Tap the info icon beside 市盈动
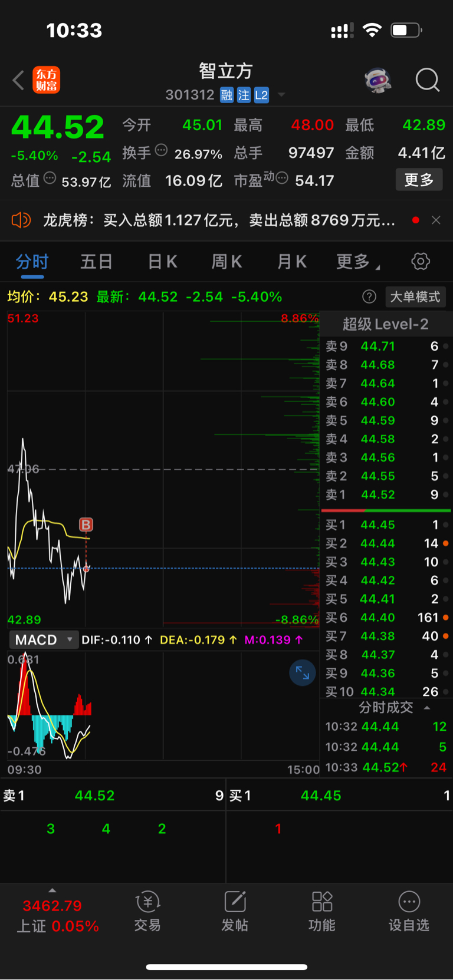This screenshot has height=980, width=453. pyautogui.click(x=282, y=178)
